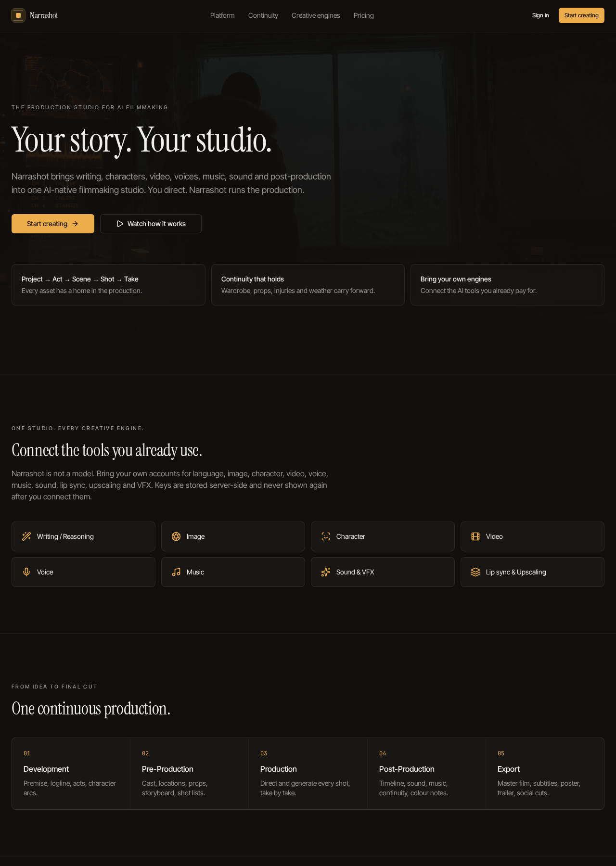Click the header Start creating button
This screenshot has width=616, height=866.
click(581, 15)
